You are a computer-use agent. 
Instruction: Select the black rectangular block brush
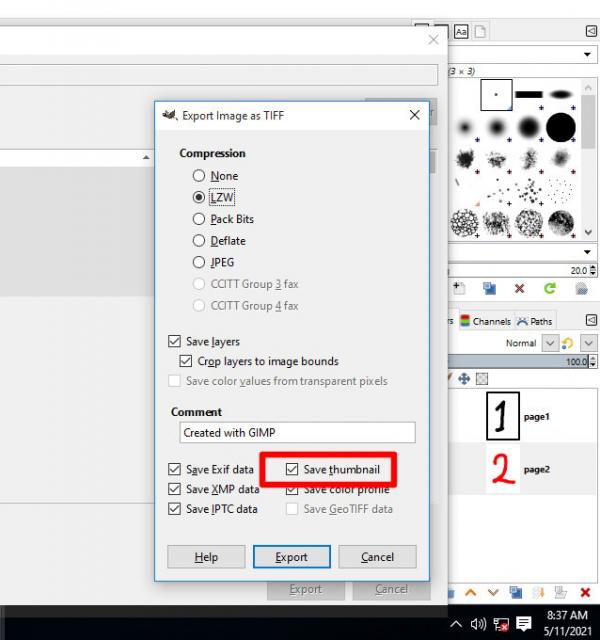[x=529, y=95]
